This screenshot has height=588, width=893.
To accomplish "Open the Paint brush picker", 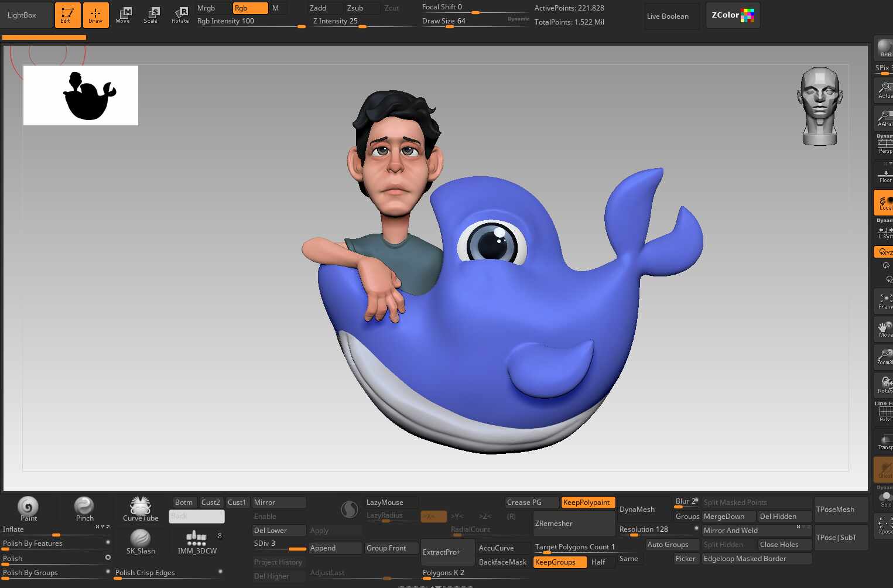I will point(28,508).
